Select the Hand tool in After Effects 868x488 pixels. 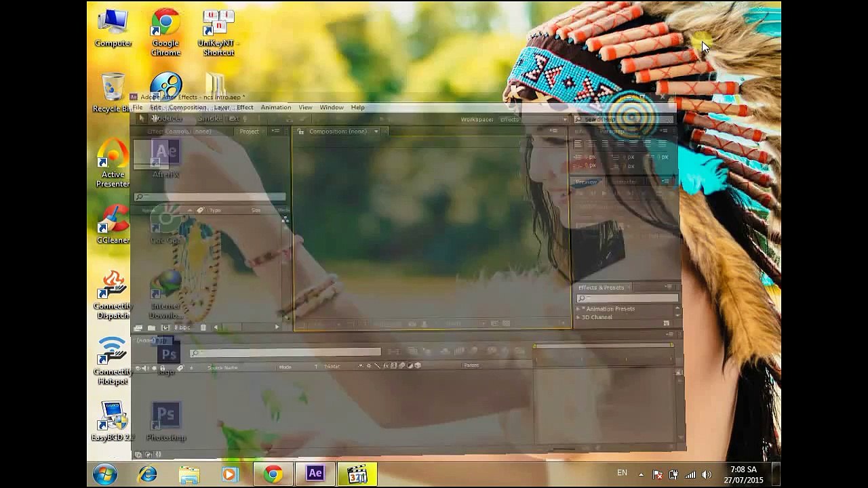pyautogui.click(x=155, y=119)
